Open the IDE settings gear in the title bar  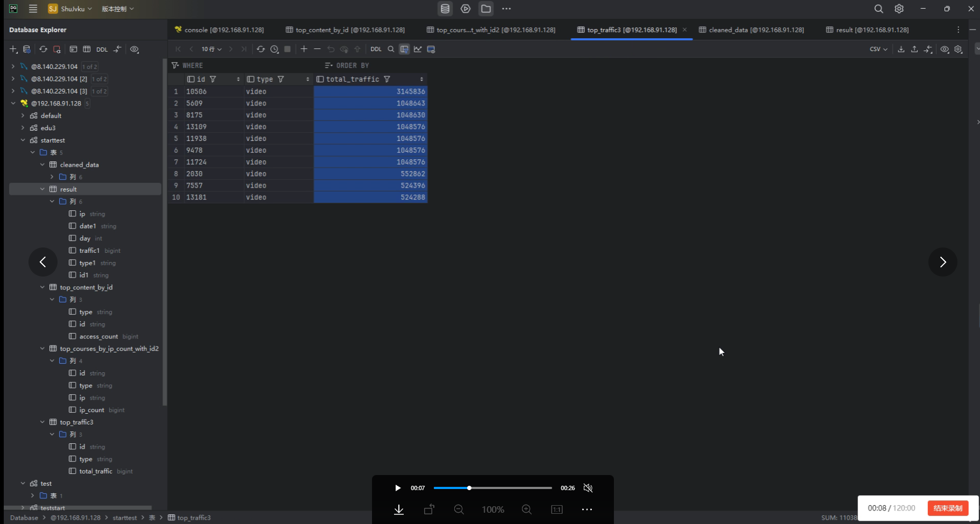point(899,9)
